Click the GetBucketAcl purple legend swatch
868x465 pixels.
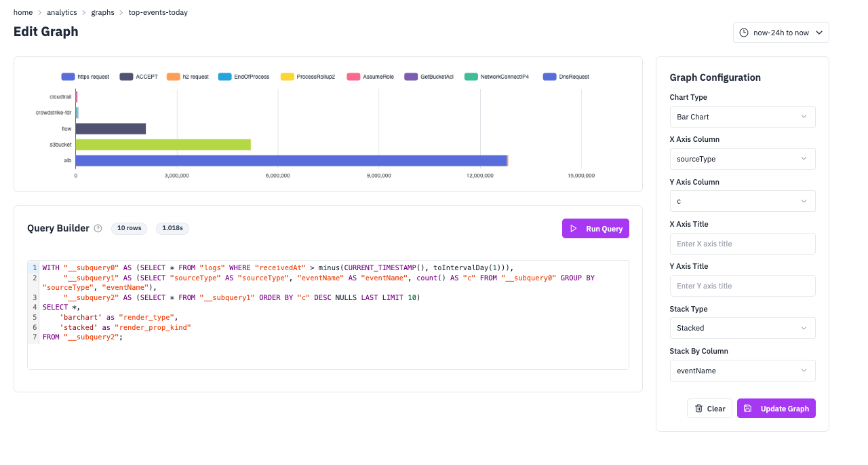tap(411, 77)
